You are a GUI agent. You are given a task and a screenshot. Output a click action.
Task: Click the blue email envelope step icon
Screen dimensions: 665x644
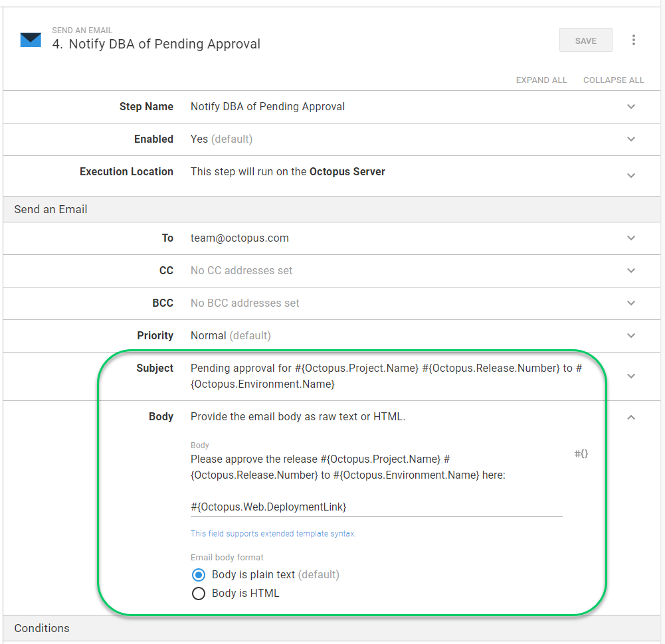pyautogui.click(x=31, y=40)
